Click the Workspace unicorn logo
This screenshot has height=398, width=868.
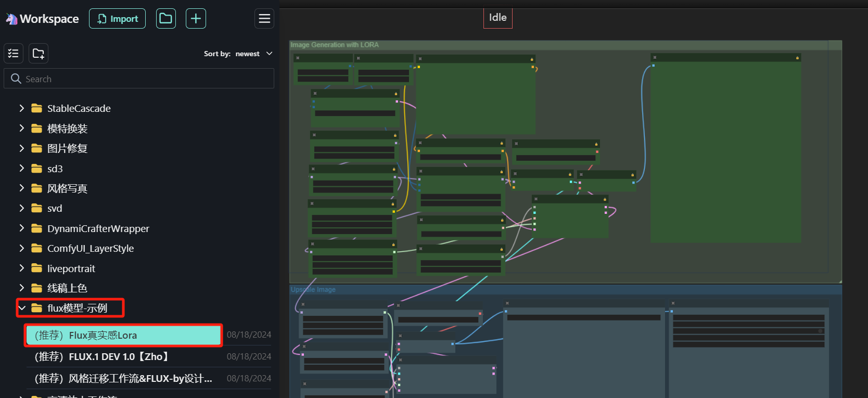11,19
